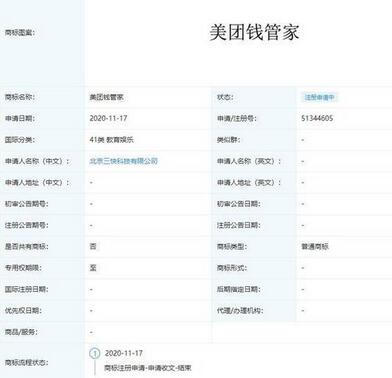The width and height of the screenshot is (392, 378).
Task: Click the 国际注册日期 label
Action: (x=26, y=289)
